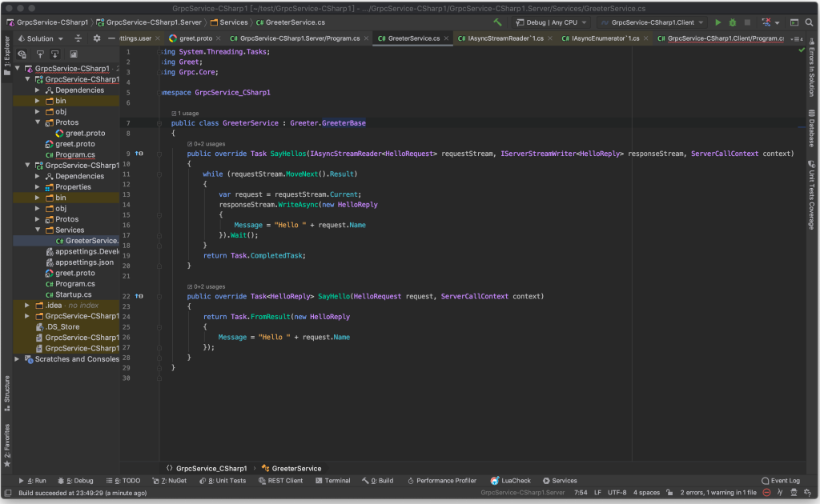
Task: Click the down-arrow icon in the Solution toolbar
Action: tap(55, 54)
